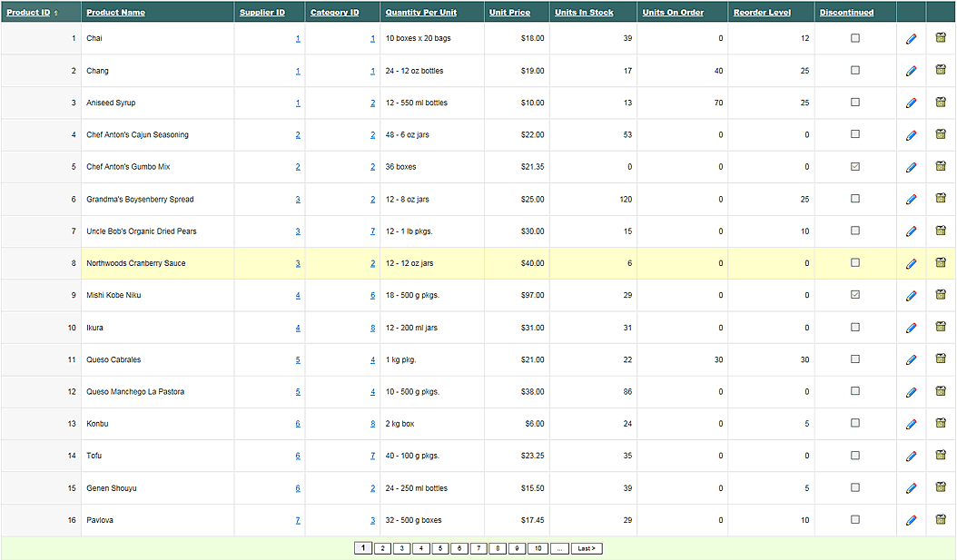Click the Last page button
Viewport: 957px width, 560px height.
pyautogui.click(x=587, y=548)
